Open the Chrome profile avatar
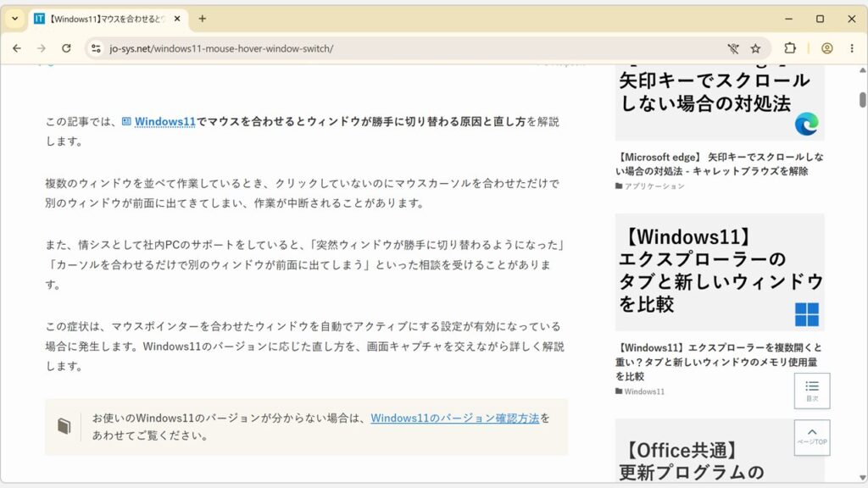Viewport: 868px width, 488px height. click(x=827, y=48)
